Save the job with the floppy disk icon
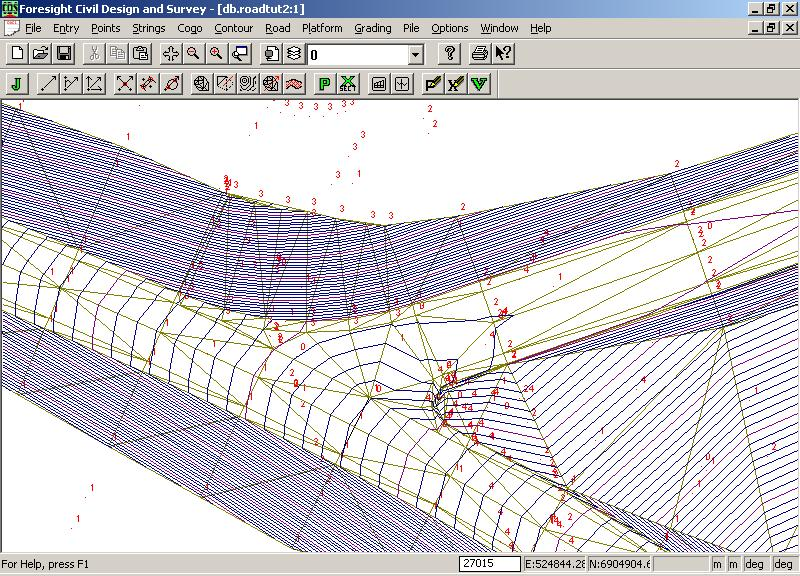800x576 pixels. 63,53
